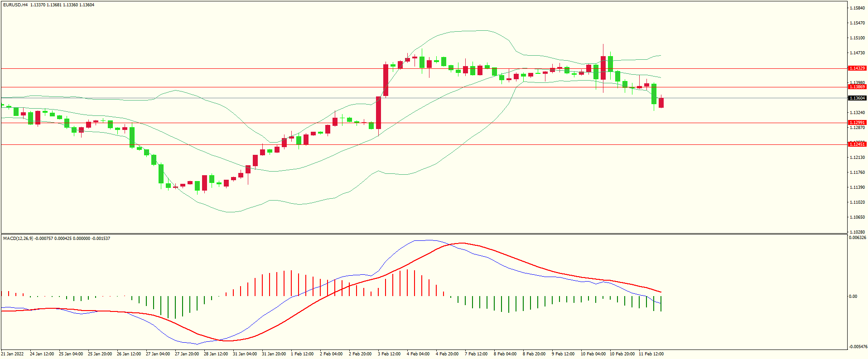Click the MACD(12,26,9) indicator label
The height and width of the screenshot is (359, 868).
click(18, 239)
